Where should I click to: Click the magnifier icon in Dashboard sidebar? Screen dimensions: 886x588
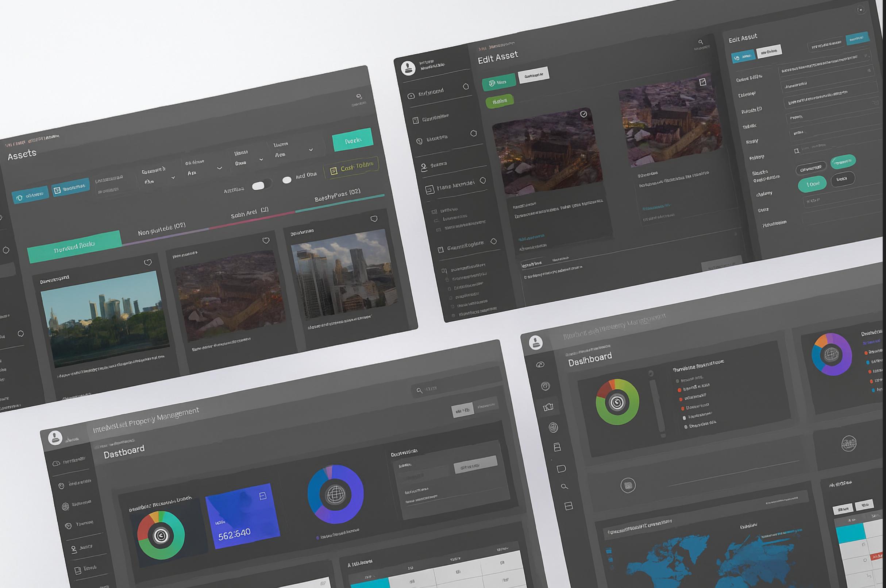coord(564,487)
